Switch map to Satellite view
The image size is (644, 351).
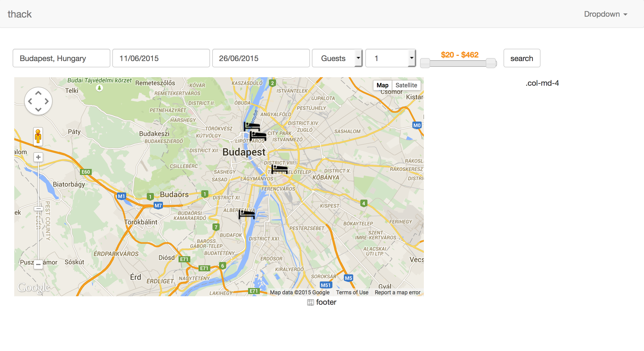click(406, 85)
